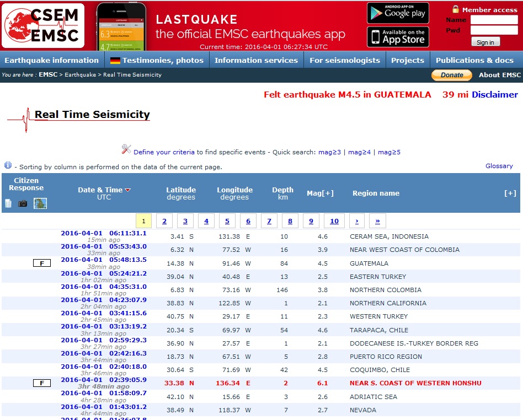Viewport: 523px width, 420px height.
Task: Click PUERTO RICO REGION row text
Action: click(386, 356)
